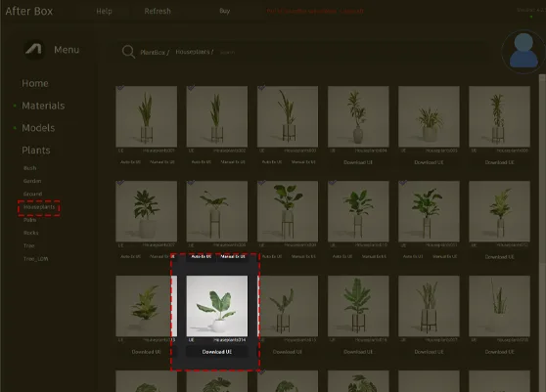Download UE for Houseplants018
This screenshot has width=546, height=392.
click(499, 352)
